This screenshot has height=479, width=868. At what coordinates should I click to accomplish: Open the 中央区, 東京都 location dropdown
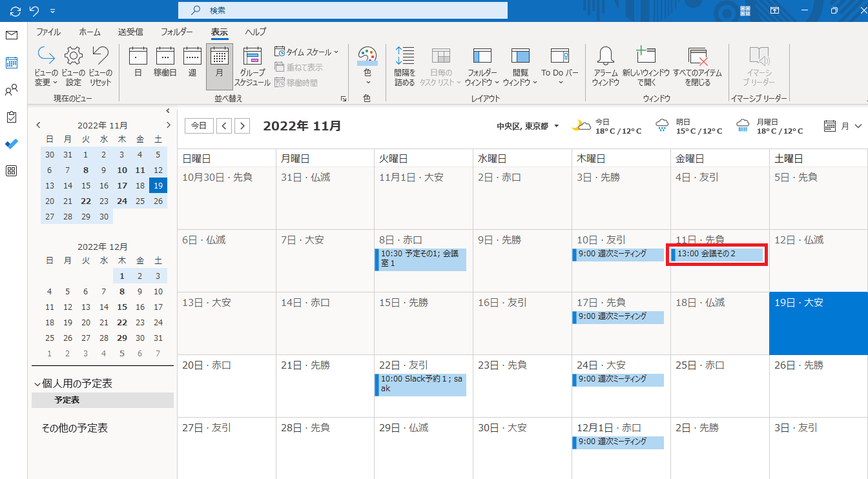528,126
